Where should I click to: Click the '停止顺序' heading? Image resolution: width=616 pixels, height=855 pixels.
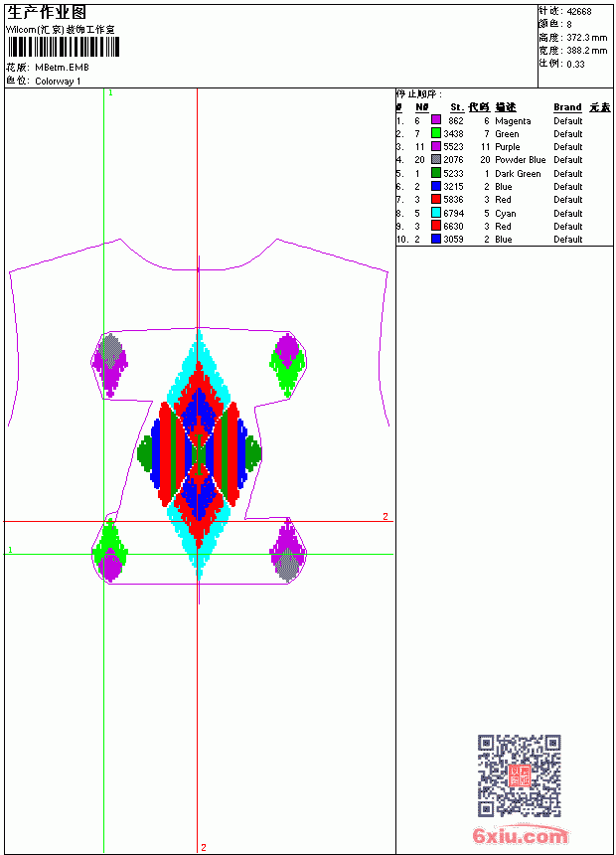point(418,93)
